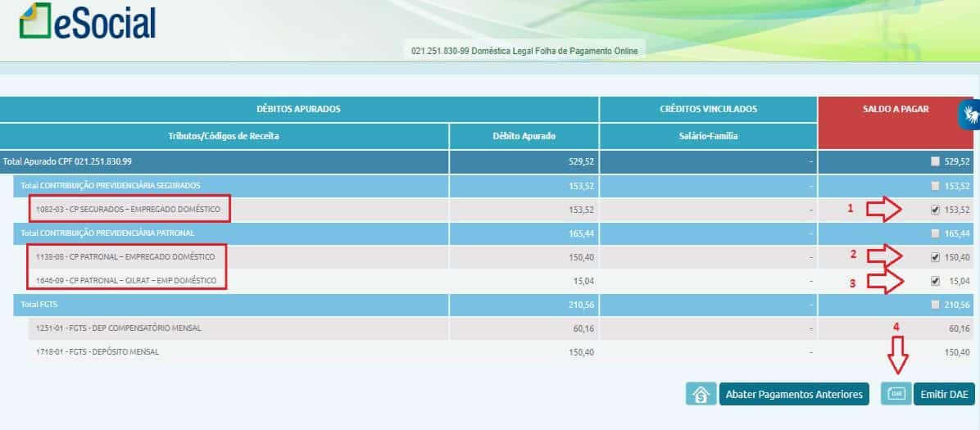Check the Total Apurado 529,52 checkbox
980x430 pixels.
point(935,161)
